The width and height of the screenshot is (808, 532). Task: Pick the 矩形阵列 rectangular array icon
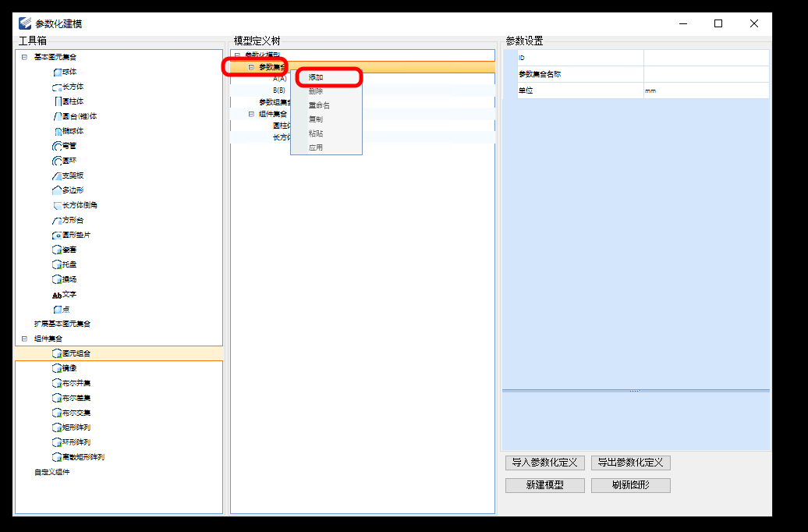(x=57, y=428)
